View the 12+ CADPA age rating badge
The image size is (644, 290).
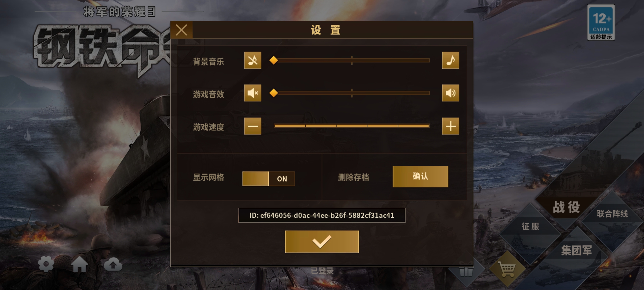pos(601,22)
